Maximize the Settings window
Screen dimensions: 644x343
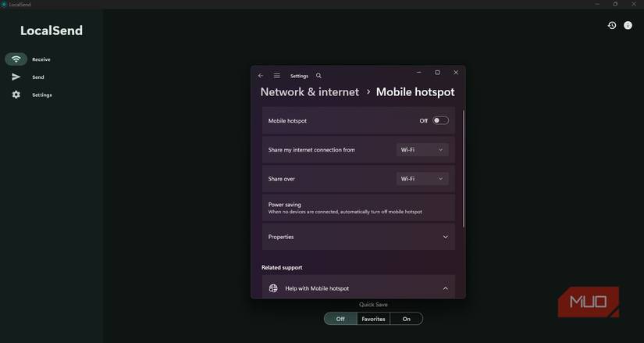tap(437, 73)
